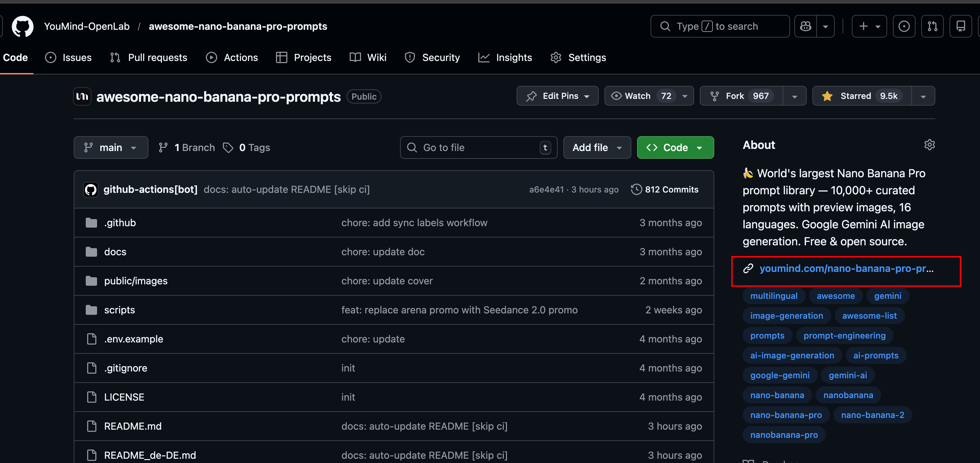Click the .github folder icon

pyautogui.click(x=91, y=223)
